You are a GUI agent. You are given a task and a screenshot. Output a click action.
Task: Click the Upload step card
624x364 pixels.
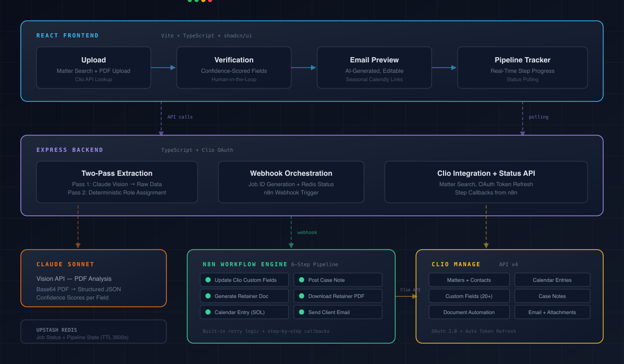pyautogui.click(x=94, y=68)
